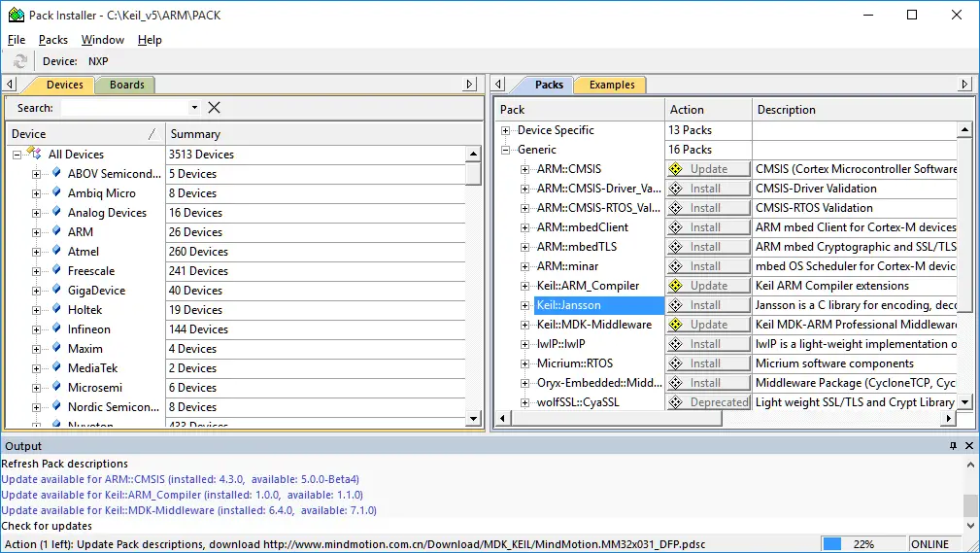Click the Pack Installer app icon in title bar

tap(17, 15)
